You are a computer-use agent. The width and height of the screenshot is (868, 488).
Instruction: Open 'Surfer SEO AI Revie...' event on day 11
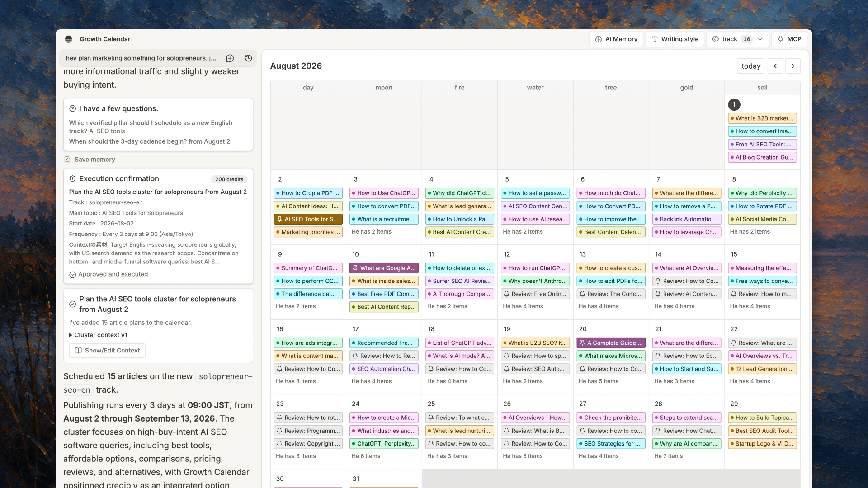(459, 281)
